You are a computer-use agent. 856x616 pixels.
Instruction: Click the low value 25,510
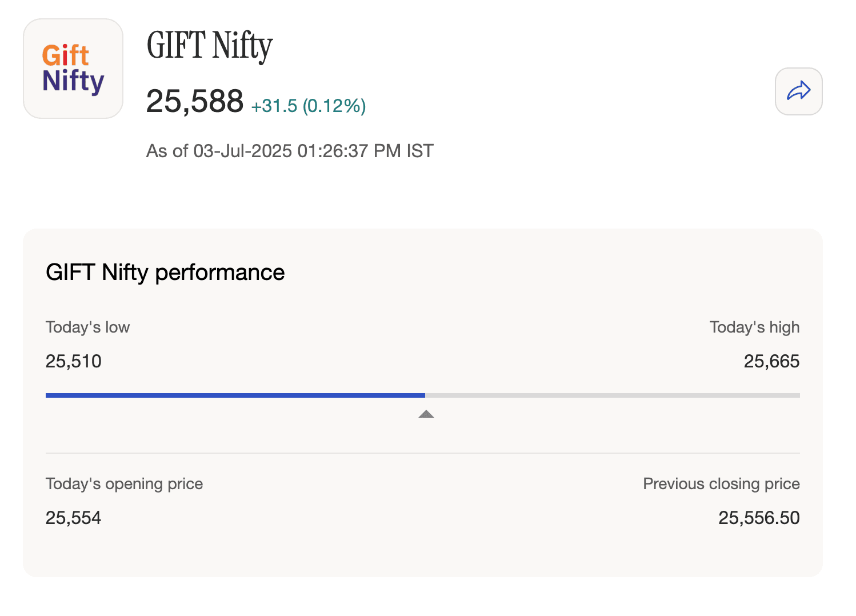(73, 361)
